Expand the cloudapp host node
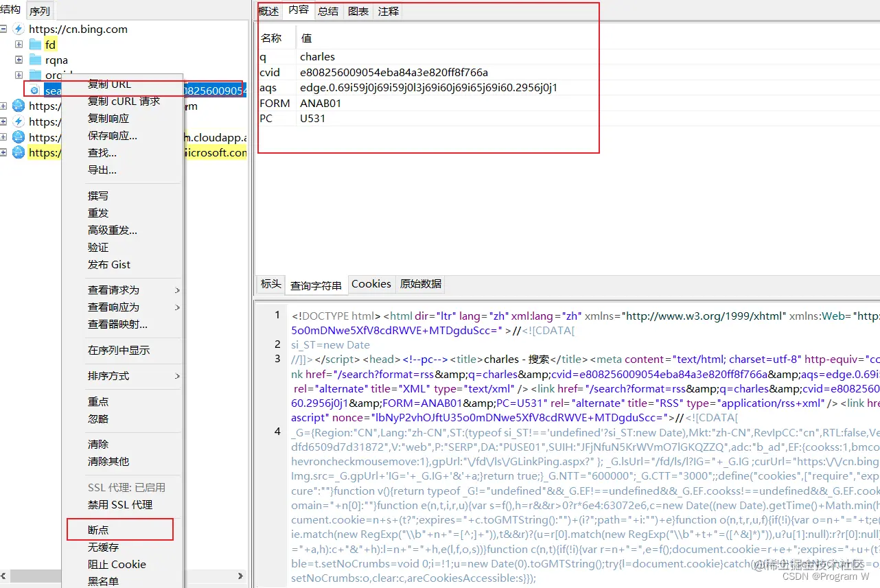This screenshot has height=588, width=880. coord(3,137)
